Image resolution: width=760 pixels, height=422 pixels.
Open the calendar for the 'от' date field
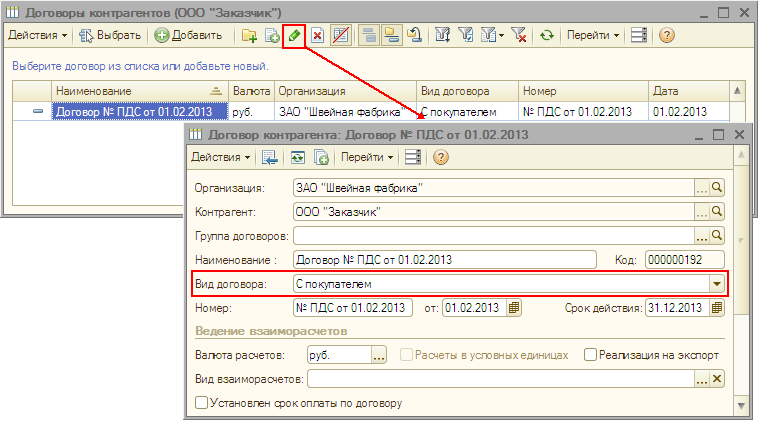click(514, 308)
